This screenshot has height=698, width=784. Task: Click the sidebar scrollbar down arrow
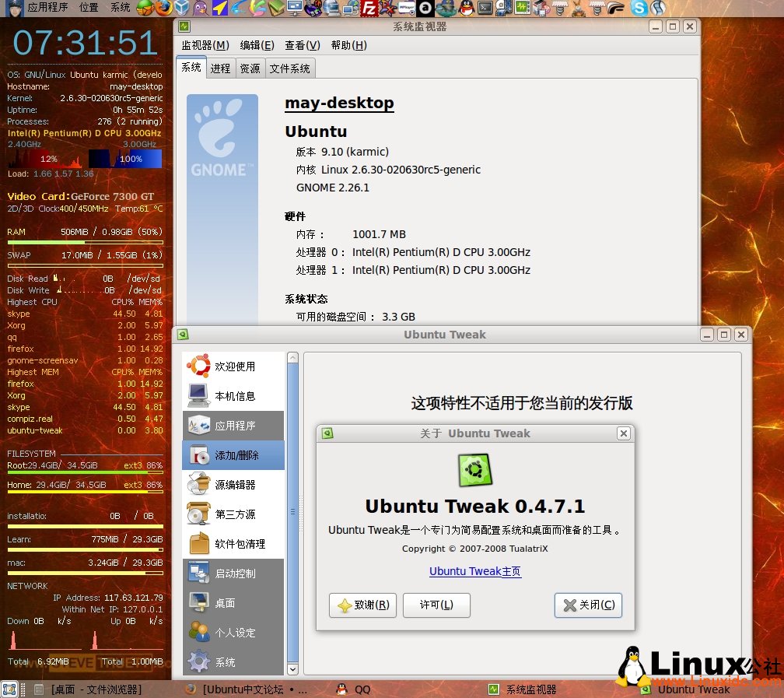coord(292,669)
